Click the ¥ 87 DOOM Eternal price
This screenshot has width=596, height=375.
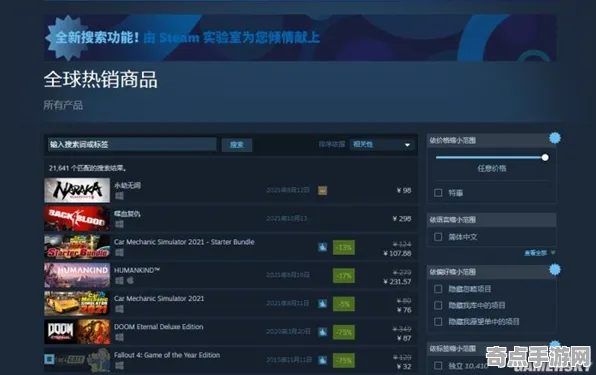(x=404, y=338)
